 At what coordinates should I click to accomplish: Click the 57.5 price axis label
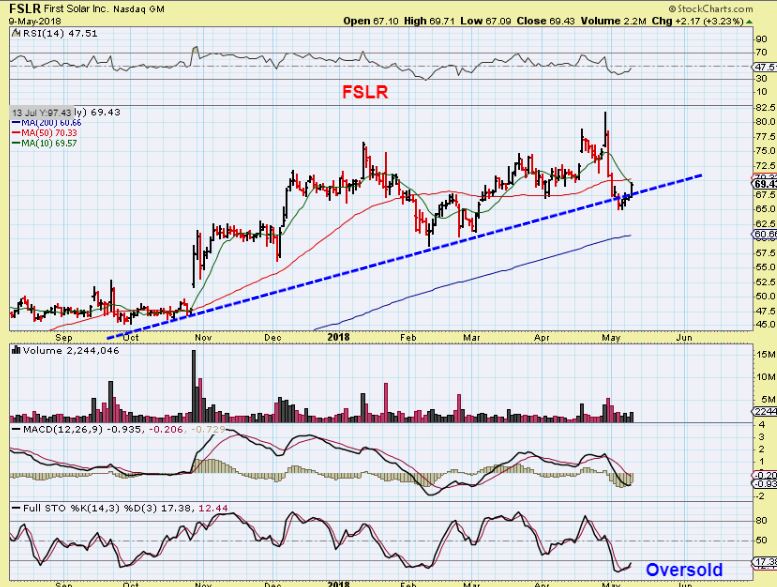pyautogui.click(x=766, y=253)
